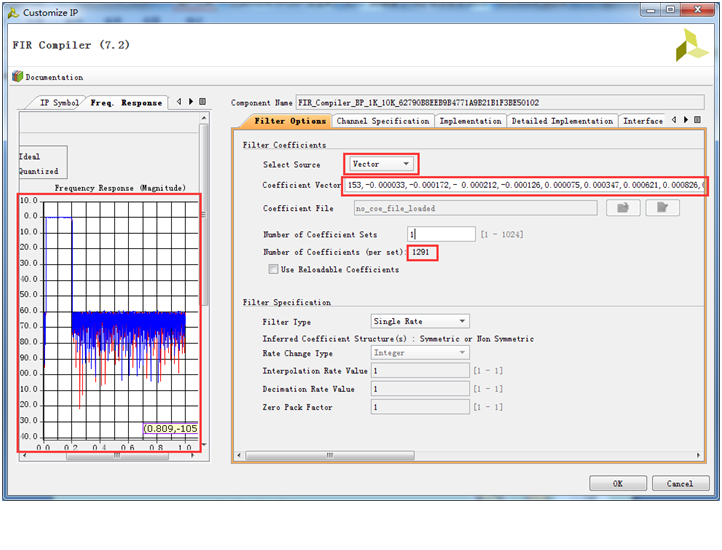Click the OK button
Screen dimensions: 722x550
[618, 483]
